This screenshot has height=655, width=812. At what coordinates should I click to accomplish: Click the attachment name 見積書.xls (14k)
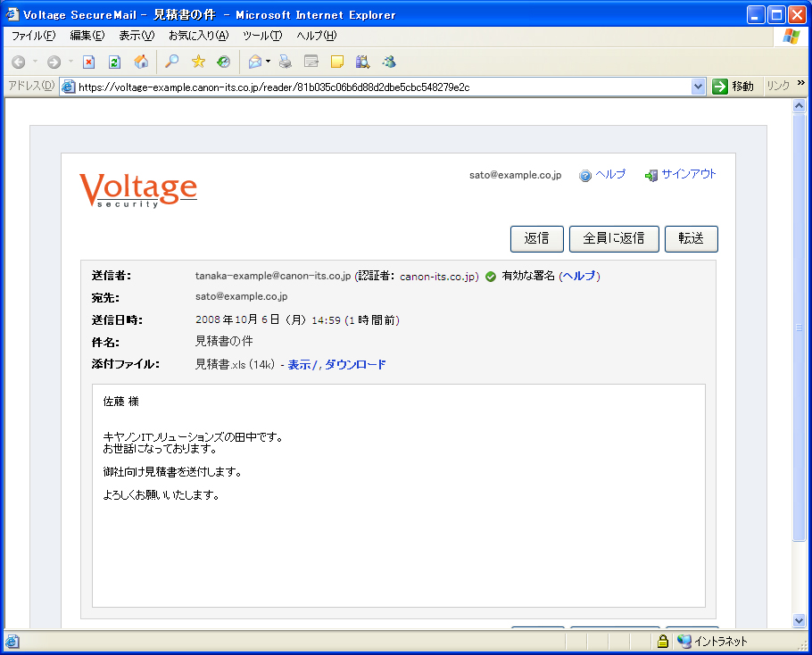(235, 364)
